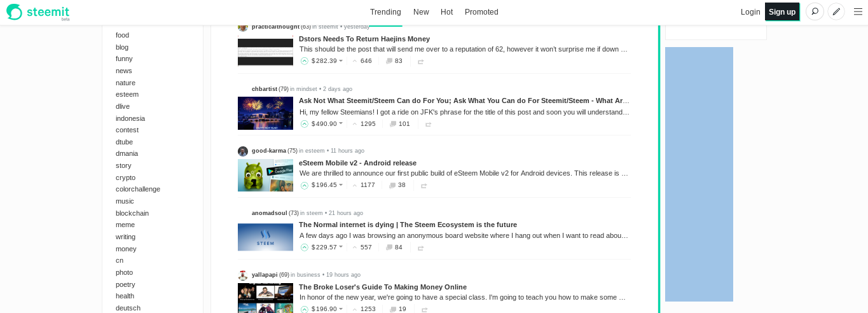Switch to the Trending tab
This screenshot has height=313, width=868.
[385, 12]
